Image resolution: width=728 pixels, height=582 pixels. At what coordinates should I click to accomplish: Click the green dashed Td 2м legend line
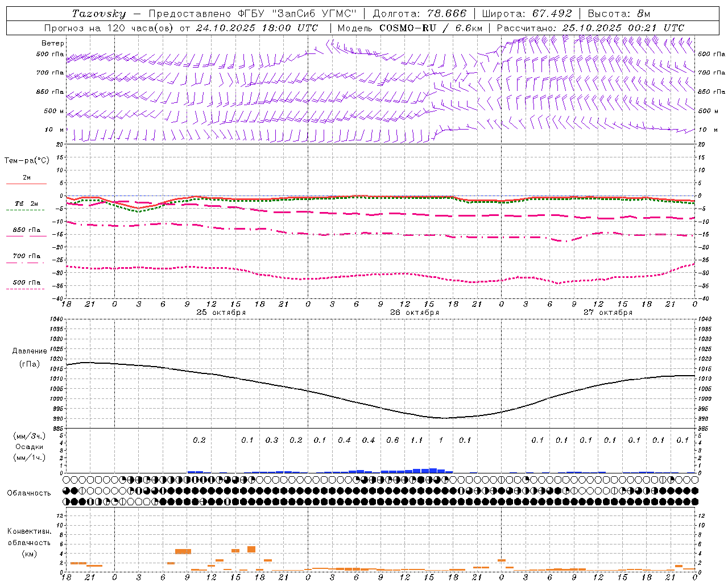[x=25, y=210]
